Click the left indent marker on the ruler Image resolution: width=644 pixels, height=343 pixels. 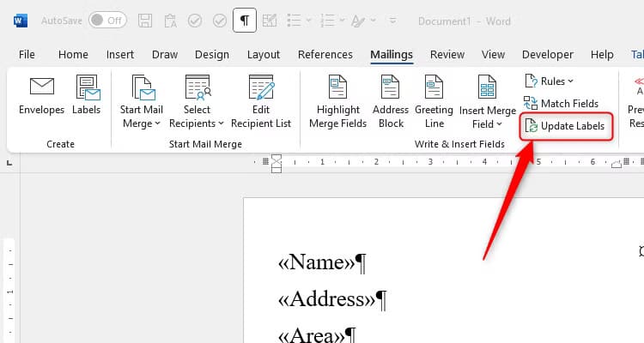pyautogui.click(x=276, y=163)
